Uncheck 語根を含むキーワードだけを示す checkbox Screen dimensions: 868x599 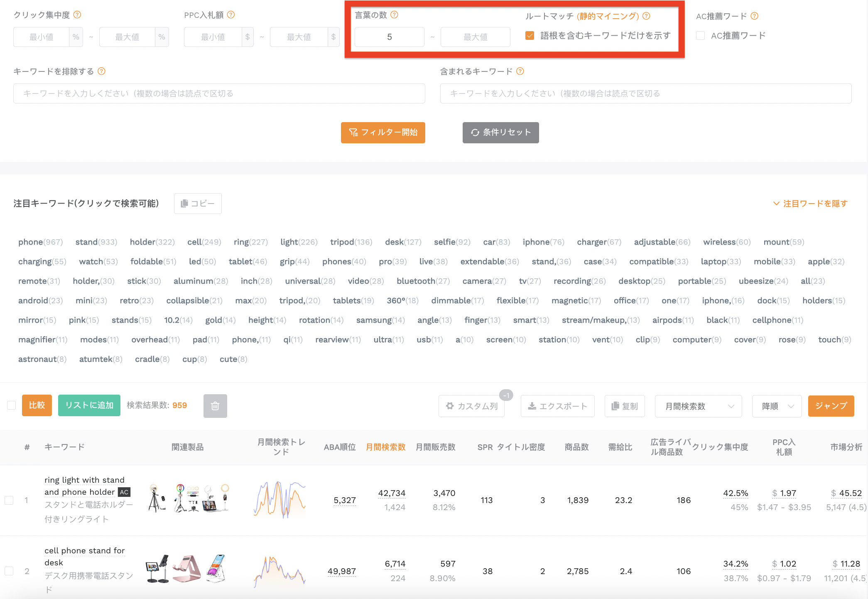pos(530,36)
